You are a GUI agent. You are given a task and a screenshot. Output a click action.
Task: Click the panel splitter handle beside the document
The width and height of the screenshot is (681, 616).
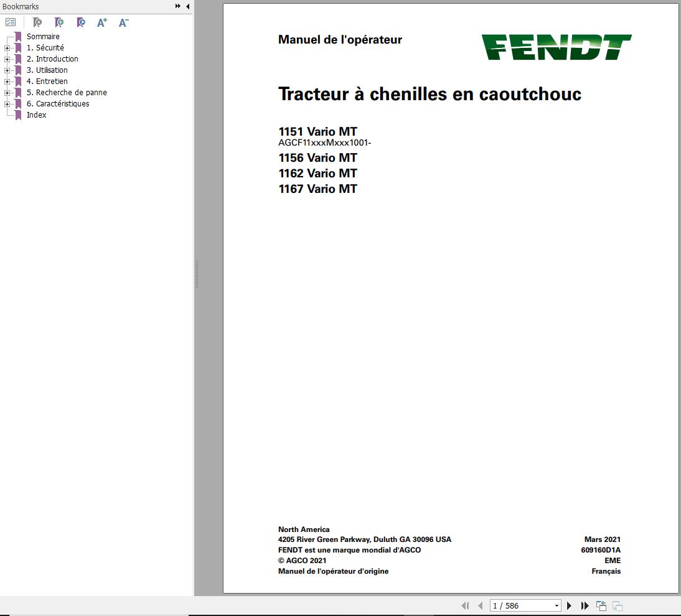coord(197,274)
